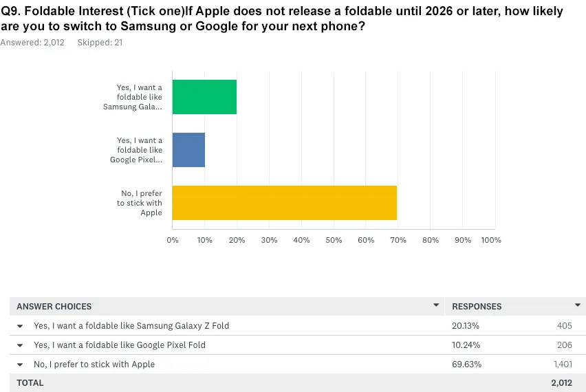Viewport: 586px width, 392px height.
Task: Click the Answered: 2,012 count text
Action: point(32,43)
